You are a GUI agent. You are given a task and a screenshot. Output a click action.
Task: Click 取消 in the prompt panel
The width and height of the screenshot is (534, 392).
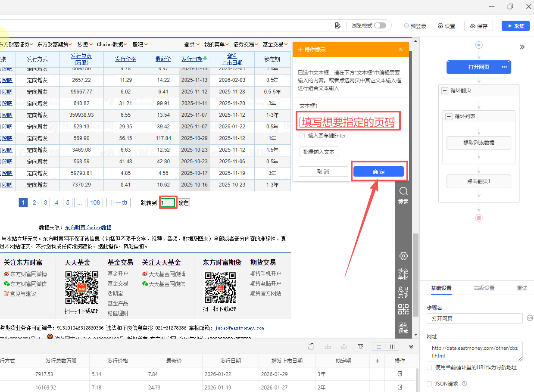[323, 171]
